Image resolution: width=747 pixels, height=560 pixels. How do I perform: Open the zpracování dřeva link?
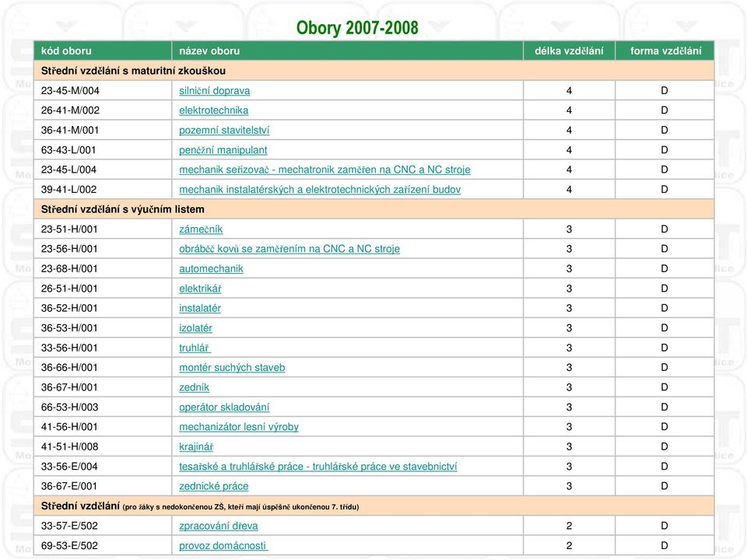(x=218, y=526)
